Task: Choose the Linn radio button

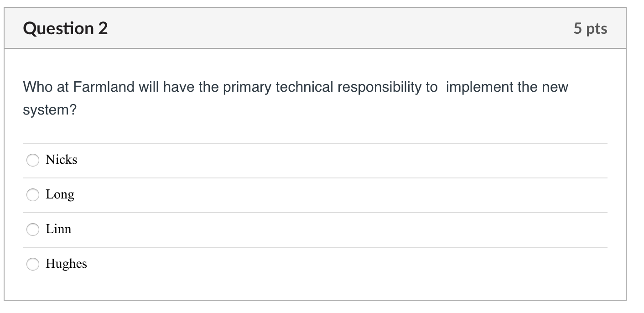Action: (33, 230)
